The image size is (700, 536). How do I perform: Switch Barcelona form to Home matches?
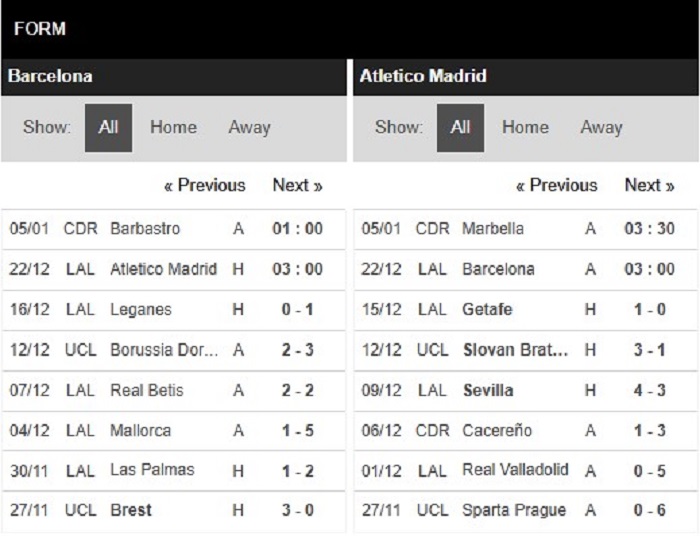(x=173, y=127)
